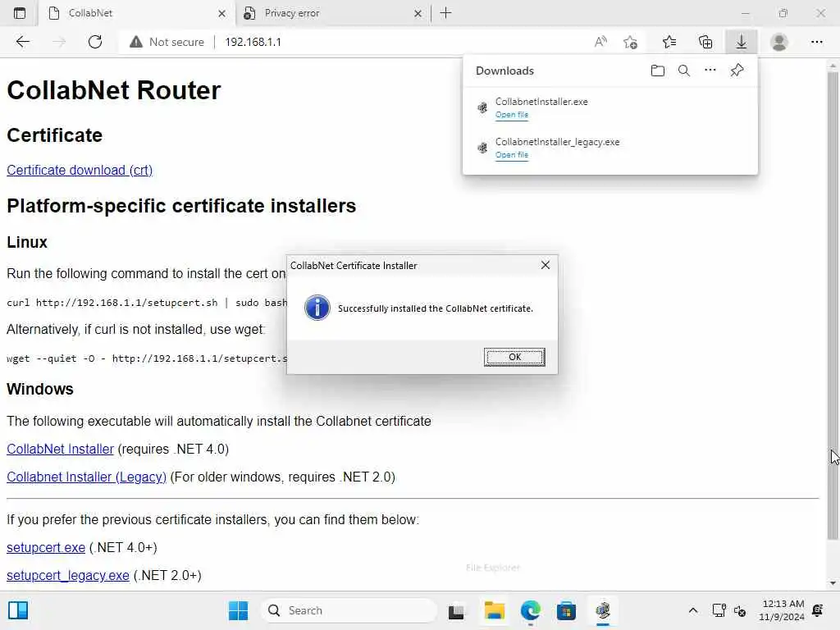This screenshot has height=630, width=840.
Task: Open the tab actions menu icon
Action: click(20, 13)
